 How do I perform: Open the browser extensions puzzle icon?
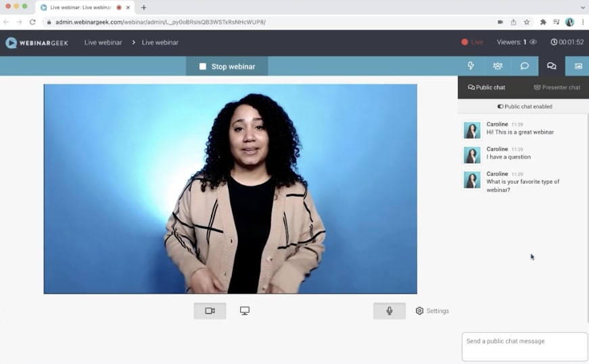(542, 22)
